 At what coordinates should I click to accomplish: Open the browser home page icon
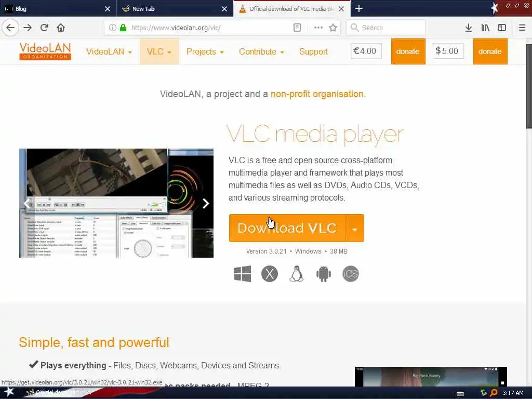(x=61, y=28)
